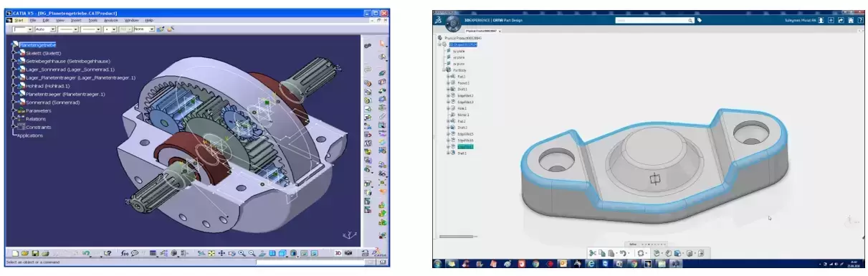Click the Fit All In view icon
This screenshot has width=868, height=276.
click(211, 253)
